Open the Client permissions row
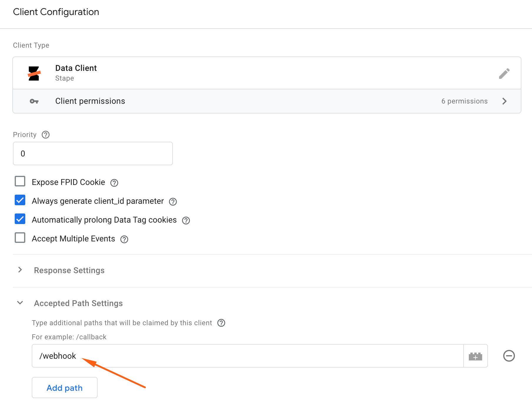This screenshot has width=532, height=404. coord(267,101)
